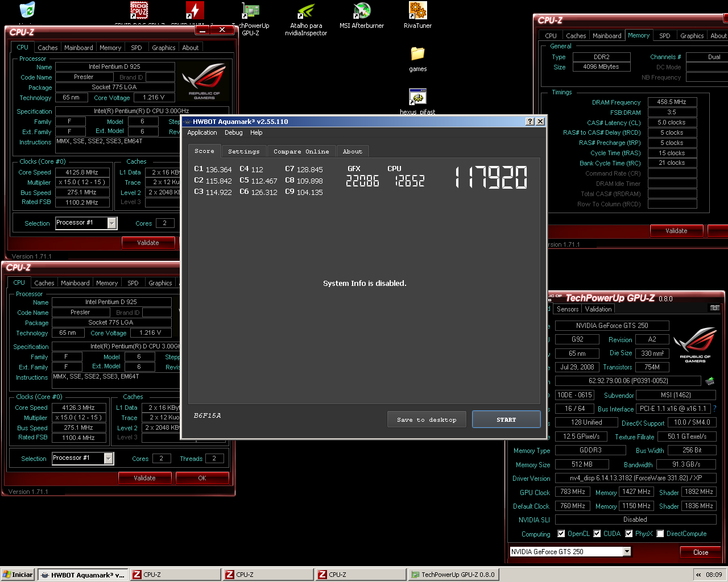Viewport: 728px width, 582px height.
Task: Click Aquamark START button
Action: coord(506,419)
